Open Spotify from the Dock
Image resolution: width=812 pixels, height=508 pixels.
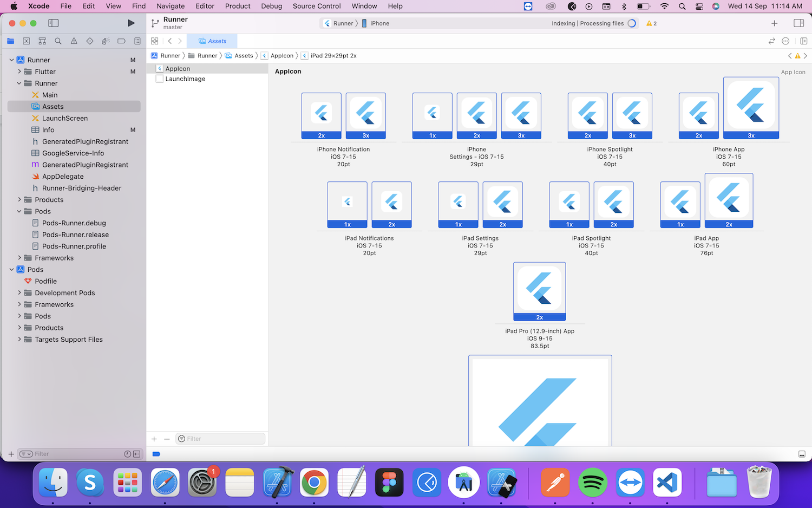593,482
